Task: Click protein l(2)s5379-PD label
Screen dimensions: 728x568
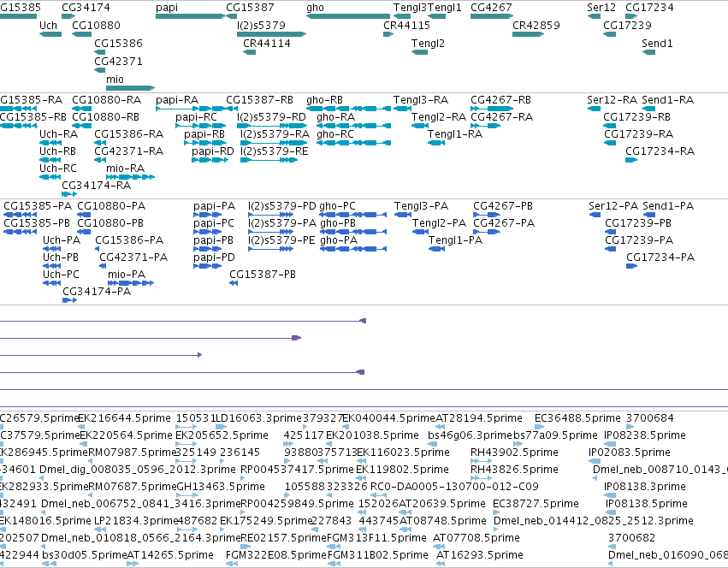Action: click(x=282, y=206)
